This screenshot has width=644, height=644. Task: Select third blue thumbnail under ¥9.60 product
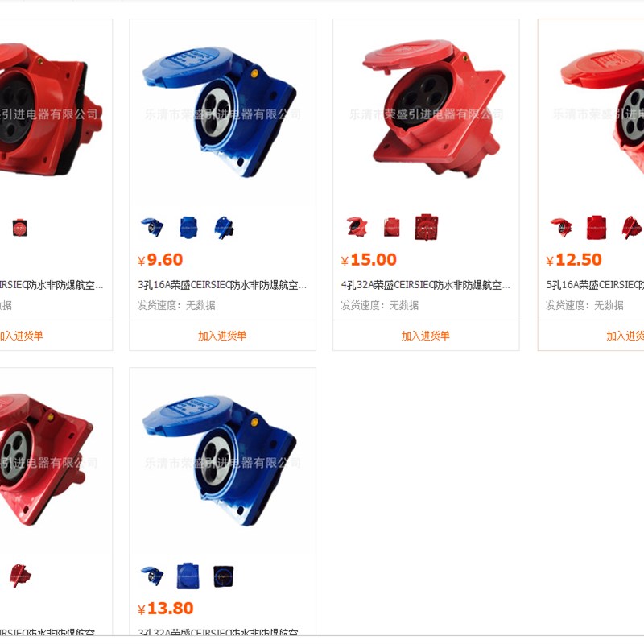click(x=224, y=227)
